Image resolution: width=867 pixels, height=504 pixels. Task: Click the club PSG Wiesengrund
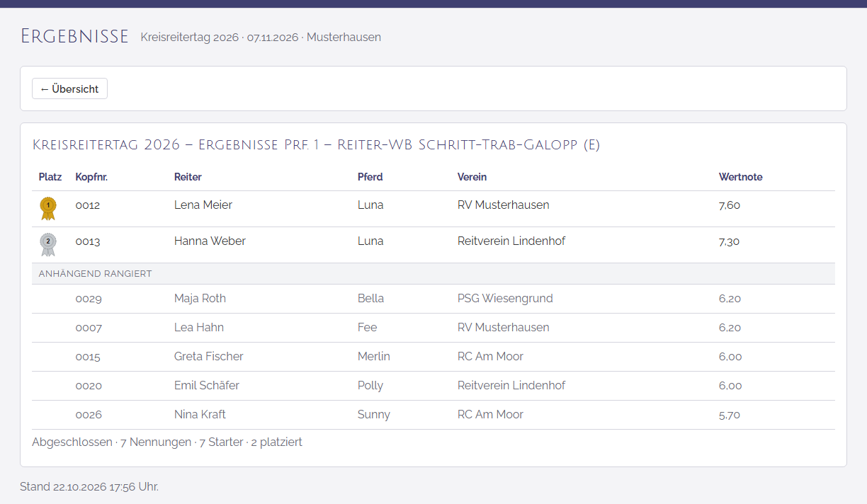pyautogui.click(x=505, y=299)
